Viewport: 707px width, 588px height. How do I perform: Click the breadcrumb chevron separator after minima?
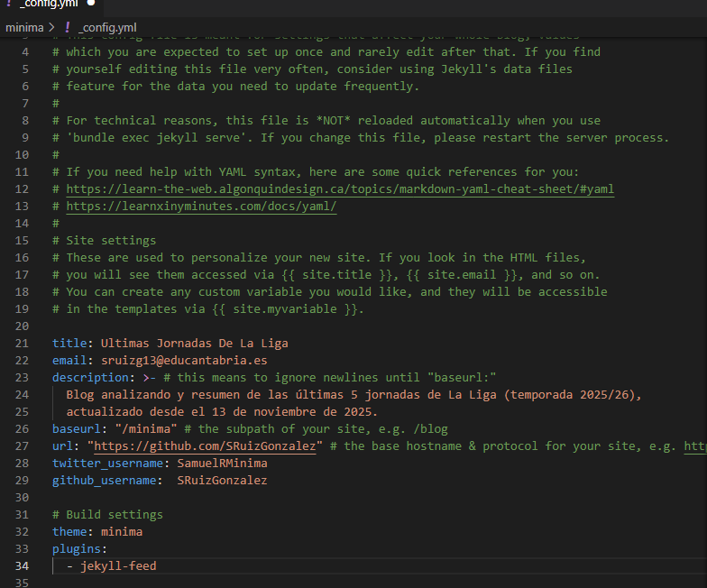(52, 28)
